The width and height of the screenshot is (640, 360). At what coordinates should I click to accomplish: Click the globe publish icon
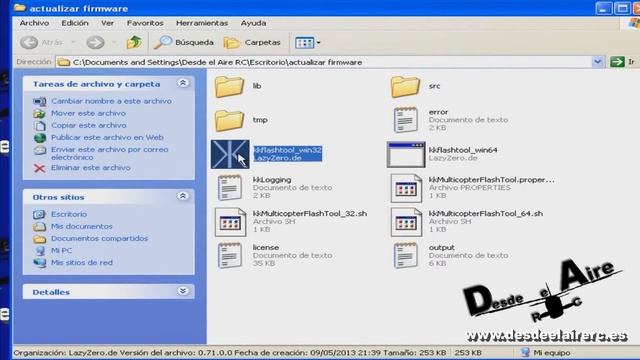[x=40, y=138]
